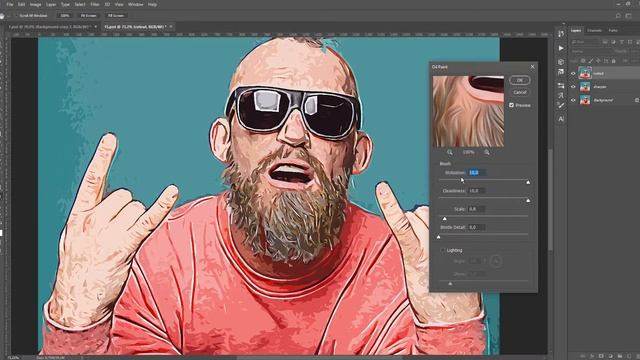Toggle the Preview checkbox in Oil Paint
This screenshot has height=360, width=640.
[511, 105]
